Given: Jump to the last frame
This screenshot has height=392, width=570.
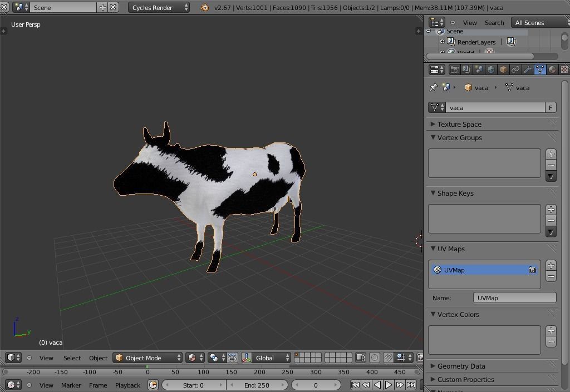Looking at the screenshot, I should click(x=411, y=385).
